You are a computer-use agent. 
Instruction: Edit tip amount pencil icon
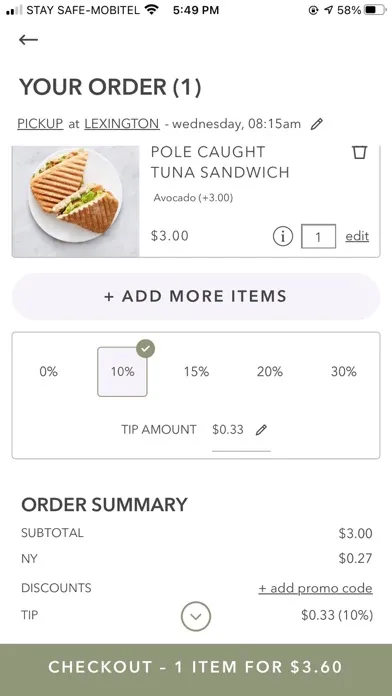point(261,430)
